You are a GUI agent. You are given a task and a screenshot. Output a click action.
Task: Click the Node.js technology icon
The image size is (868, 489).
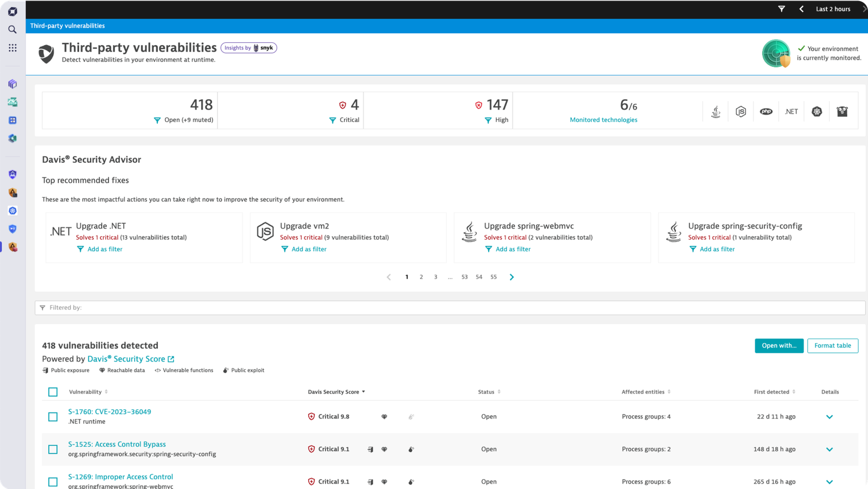741,111
